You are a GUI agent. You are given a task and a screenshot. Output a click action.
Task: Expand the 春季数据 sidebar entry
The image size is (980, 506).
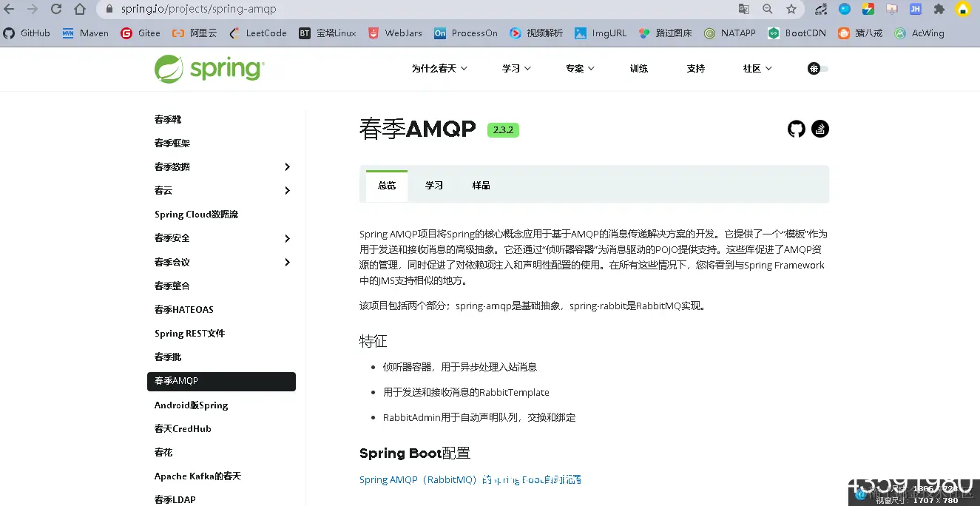pyautogui.click(x=287, y=166)
